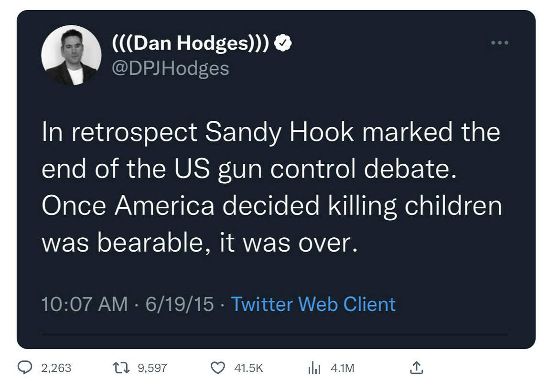Click the 41.5K likes count
559x392 pixels.
tap(248, 368)
